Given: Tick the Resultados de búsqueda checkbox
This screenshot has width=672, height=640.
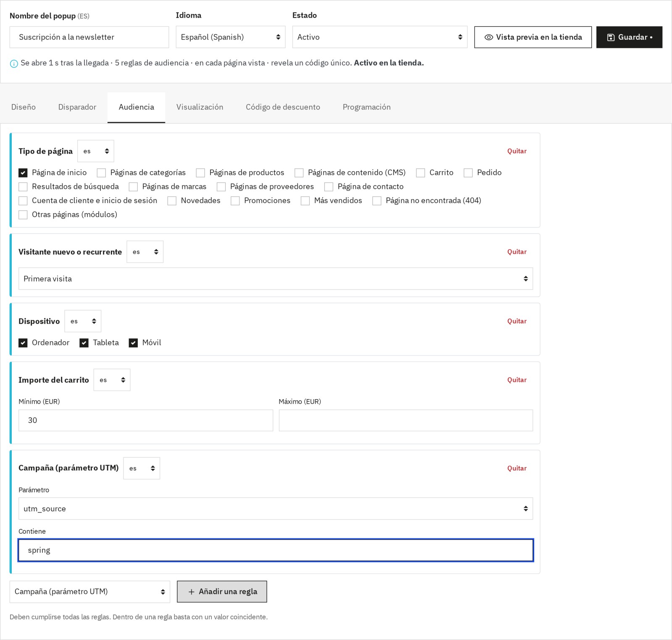Looking at the screenshot, I should [23, 187].
